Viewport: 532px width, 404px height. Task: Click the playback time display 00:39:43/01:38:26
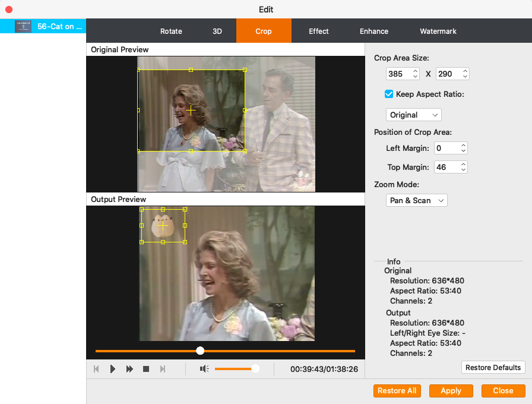point(324,369)
